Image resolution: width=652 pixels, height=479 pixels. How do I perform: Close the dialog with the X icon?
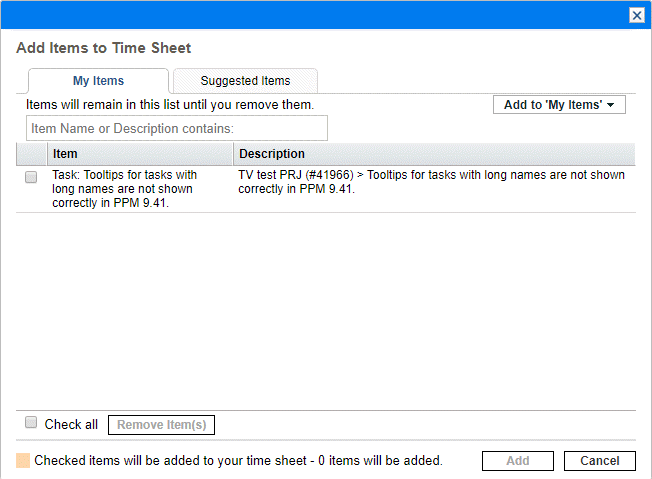click(636, 16)
